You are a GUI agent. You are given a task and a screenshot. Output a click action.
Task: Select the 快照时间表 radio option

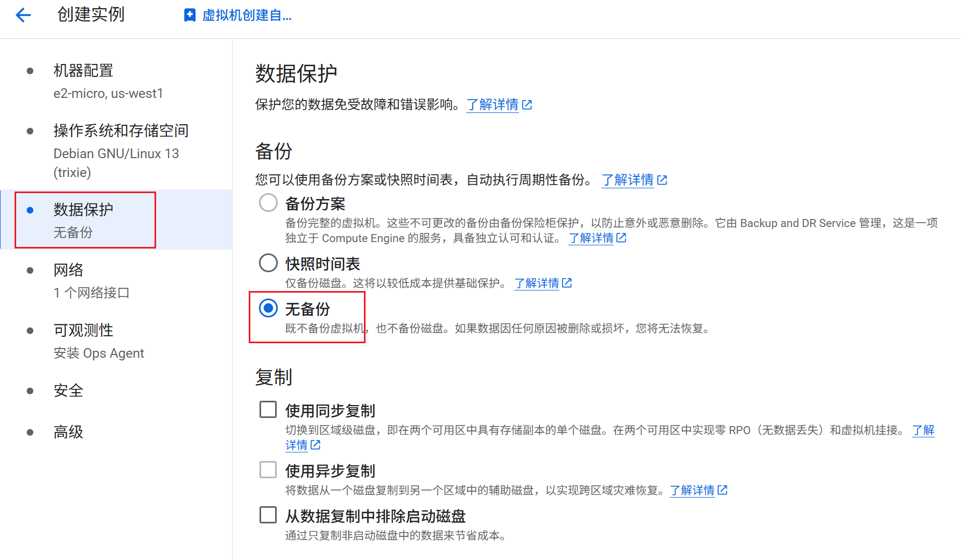click(x=268, y=263)
